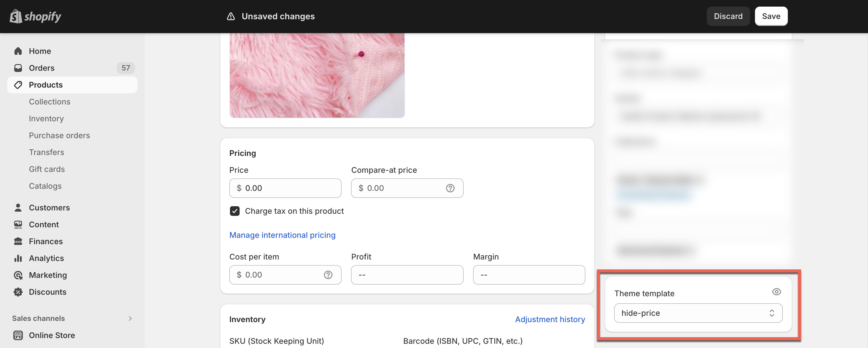Click the Shopify logo
The width and height of the screenshot is (868, 348).
[35, 16]
